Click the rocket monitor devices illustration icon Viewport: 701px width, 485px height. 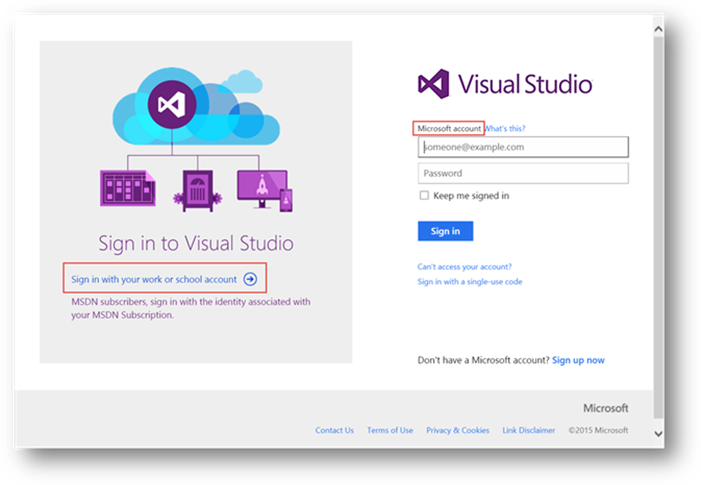tap(263, 188)
